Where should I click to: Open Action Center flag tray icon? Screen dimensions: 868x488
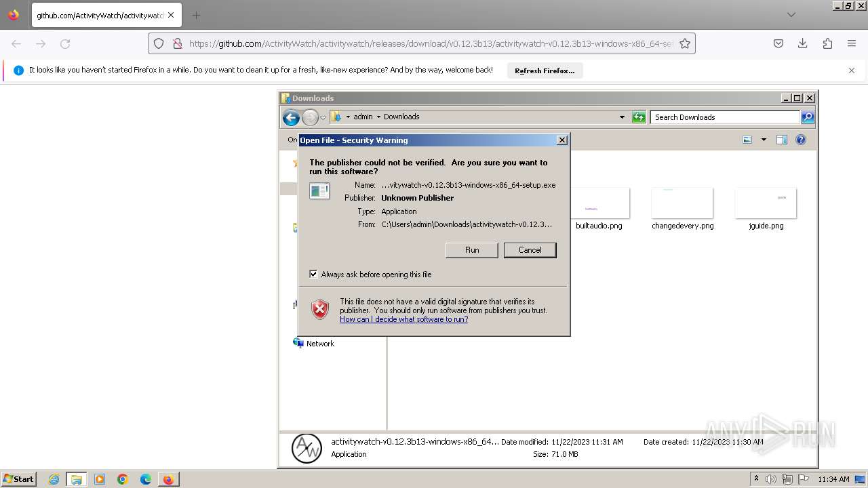pyautogui.click(x=804, y=479)
